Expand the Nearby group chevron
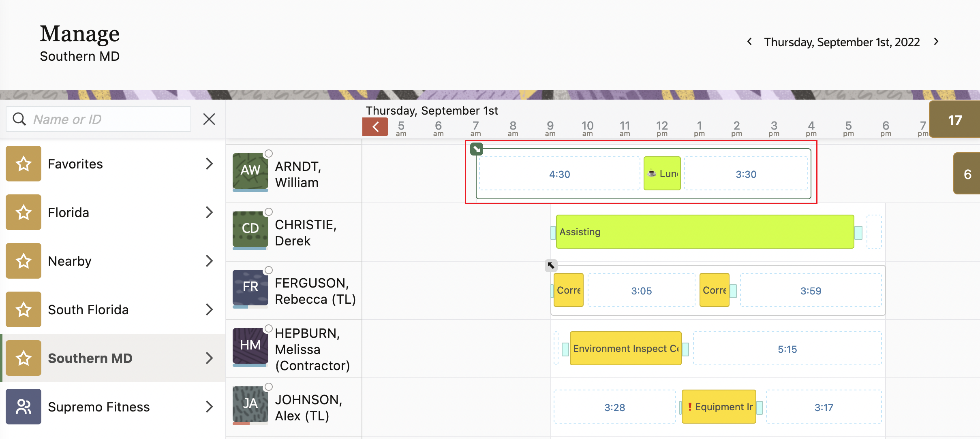The height and width of the screenshot is (439, 980). (x=209, y=261)
